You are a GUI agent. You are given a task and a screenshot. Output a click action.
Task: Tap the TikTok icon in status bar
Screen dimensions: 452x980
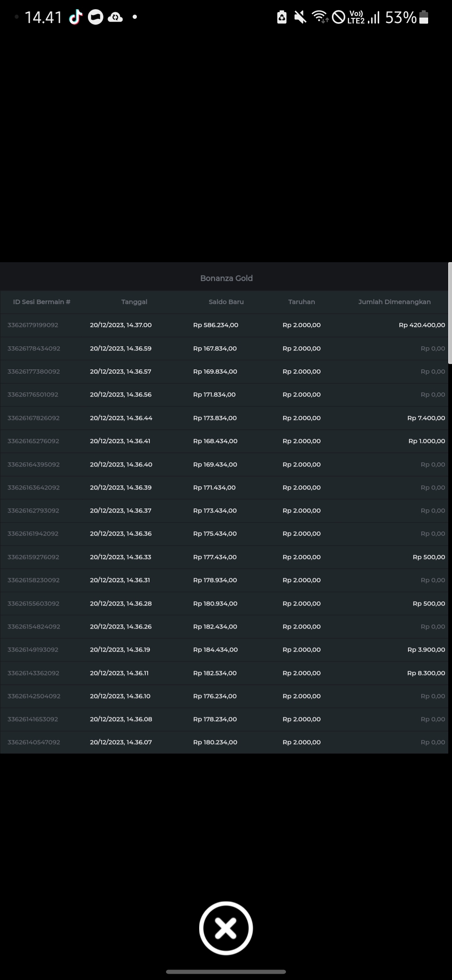75,17
